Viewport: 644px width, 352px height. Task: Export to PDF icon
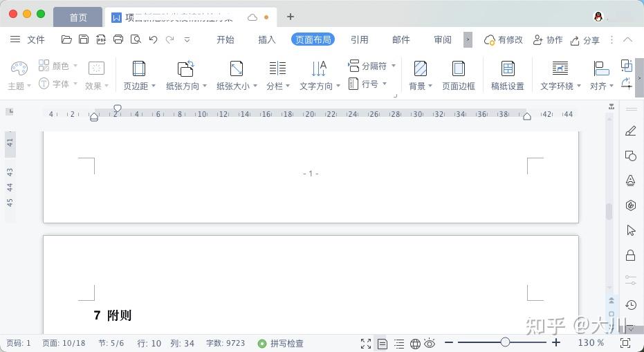click(100, 39)
